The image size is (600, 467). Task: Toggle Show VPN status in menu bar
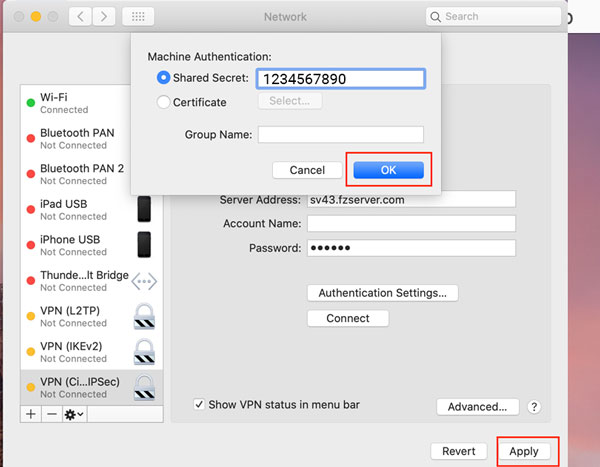[199, 404]
